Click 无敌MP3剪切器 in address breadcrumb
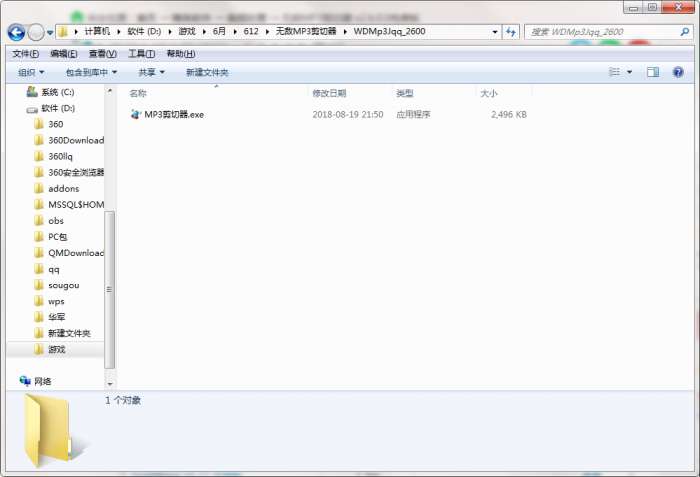Image resolution: width=700 pixels, height=477 pixels. pos(306,31)
